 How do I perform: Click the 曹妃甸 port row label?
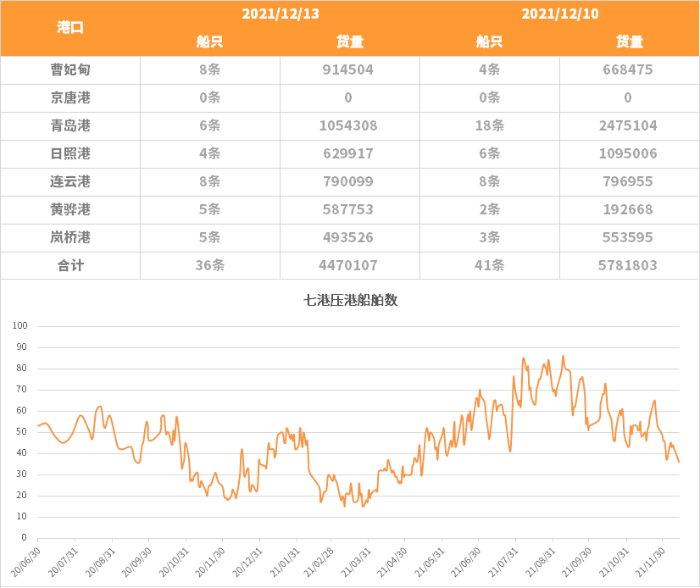point(70,70)
